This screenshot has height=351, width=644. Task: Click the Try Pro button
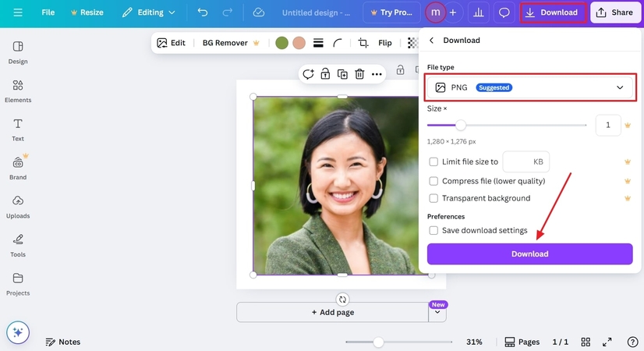391,12
